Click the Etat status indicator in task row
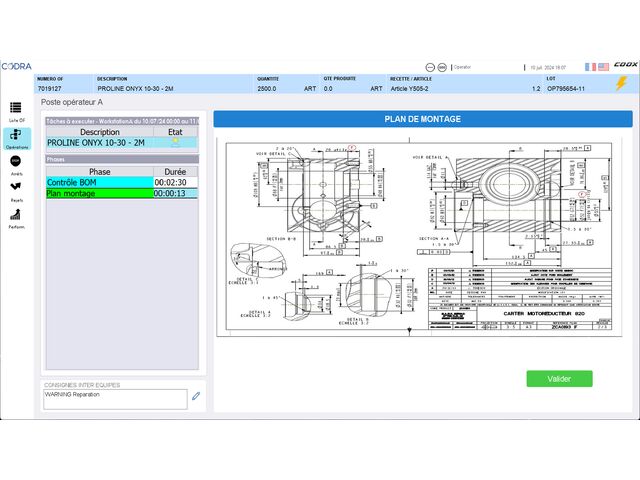Image resolution: width=640 pixels, height=480 pixels. 175,143
